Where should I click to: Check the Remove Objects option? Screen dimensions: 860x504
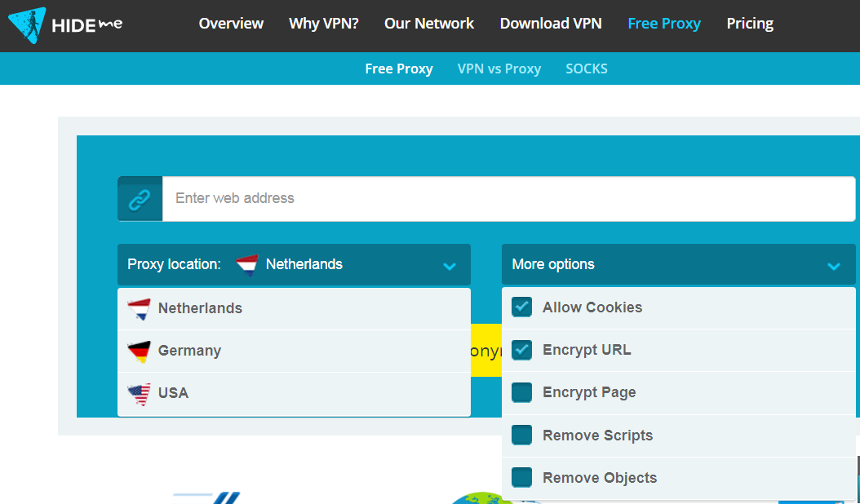[521, 477]
